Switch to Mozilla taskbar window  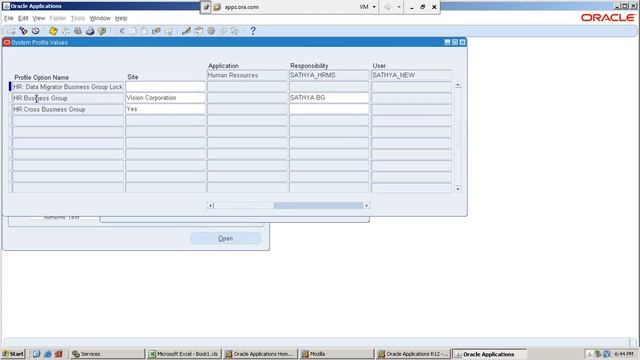tap(336, 354)
